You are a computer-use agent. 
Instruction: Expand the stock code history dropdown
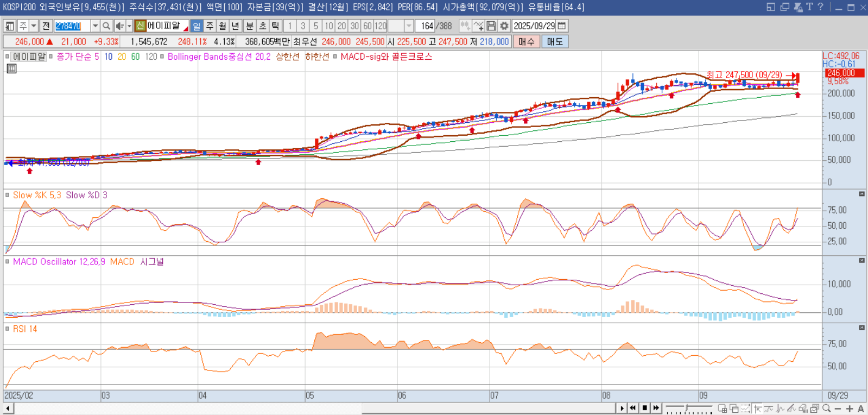point(95,26)
